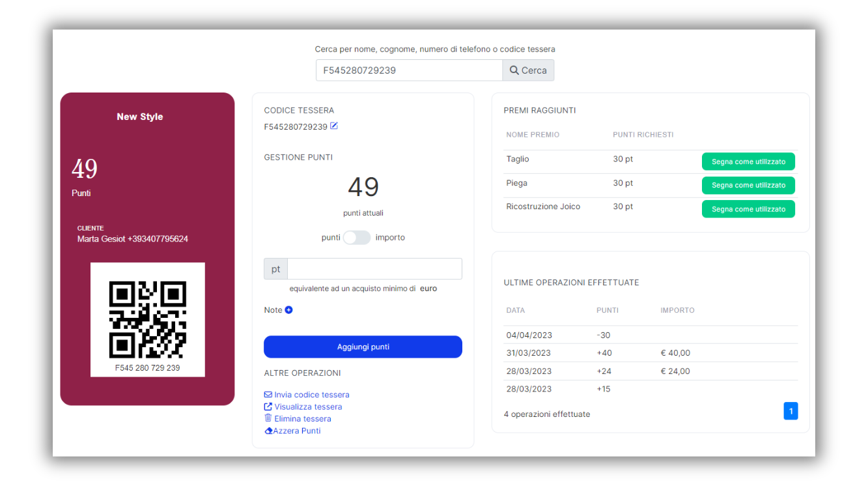868x486 pixels.
Task: Focus the card search input field
Action: point(409,70)
